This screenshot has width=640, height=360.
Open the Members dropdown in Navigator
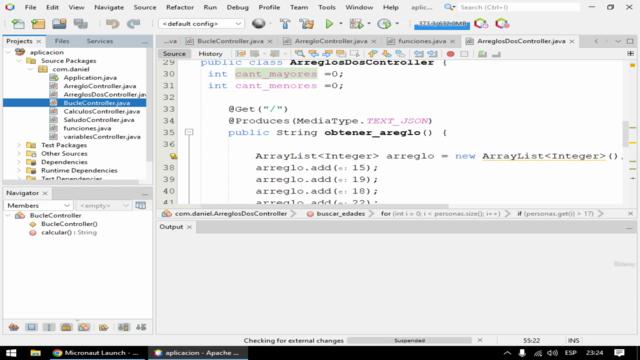pos(38,205)
